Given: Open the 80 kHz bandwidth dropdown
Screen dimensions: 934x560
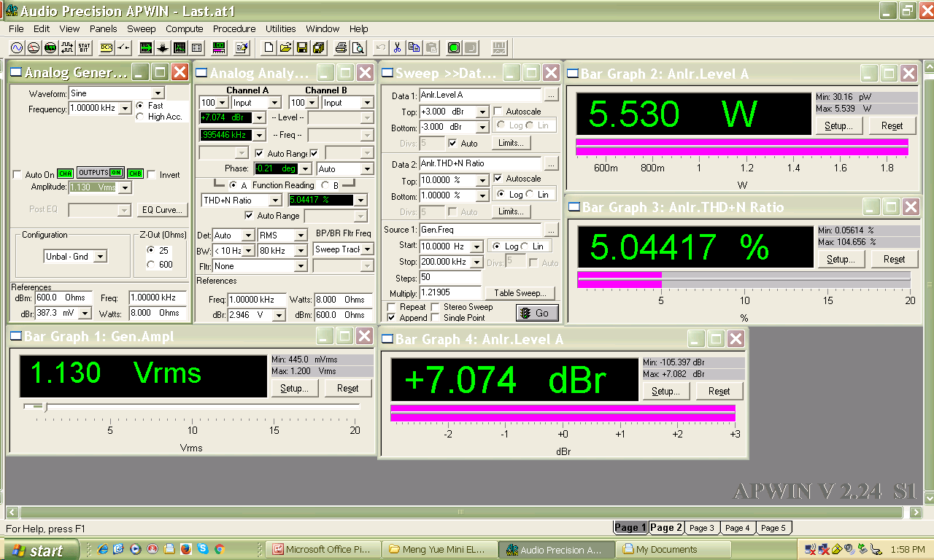Looking at the screenshot, I should [x=301, y=250].
